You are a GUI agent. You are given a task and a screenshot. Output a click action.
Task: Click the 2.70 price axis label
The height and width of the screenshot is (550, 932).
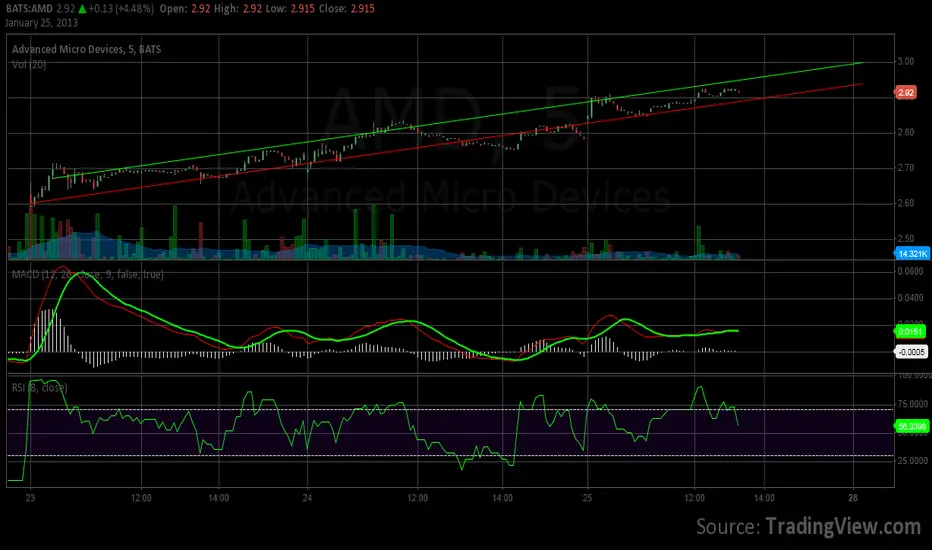coord(906,168)
